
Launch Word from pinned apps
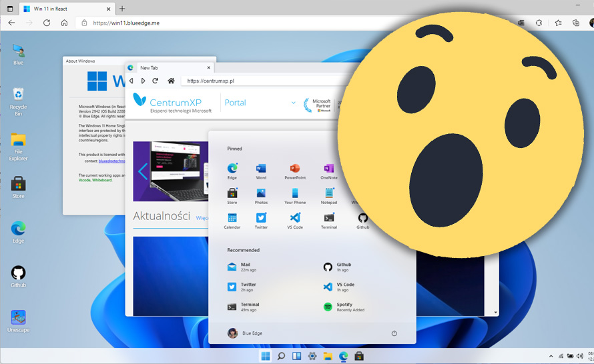(x=261, y=171)
